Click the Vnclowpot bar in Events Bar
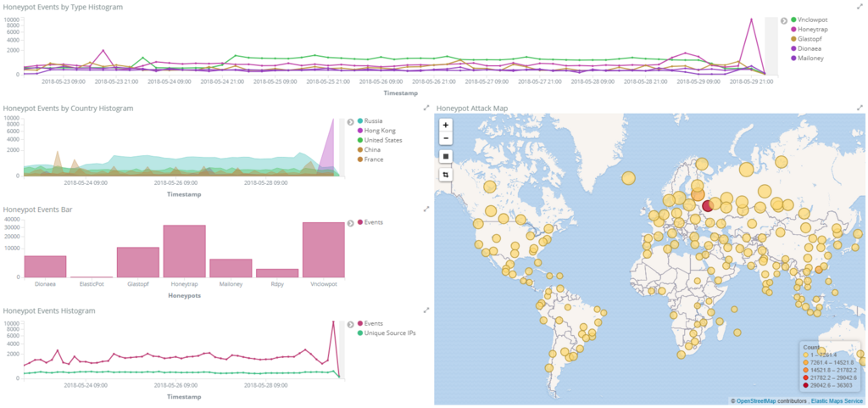 tap(324, 249)
